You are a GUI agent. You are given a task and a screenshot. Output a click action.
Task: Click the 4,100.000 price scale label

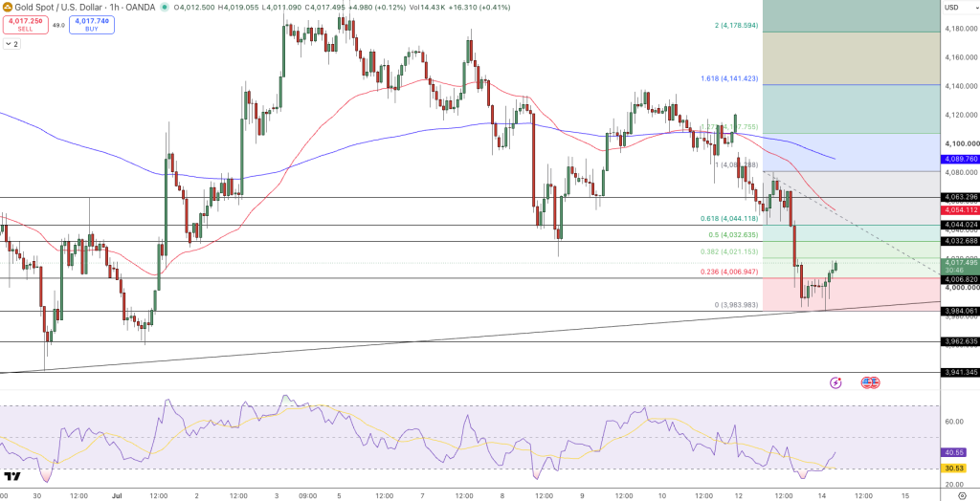[x=961, y=143]
